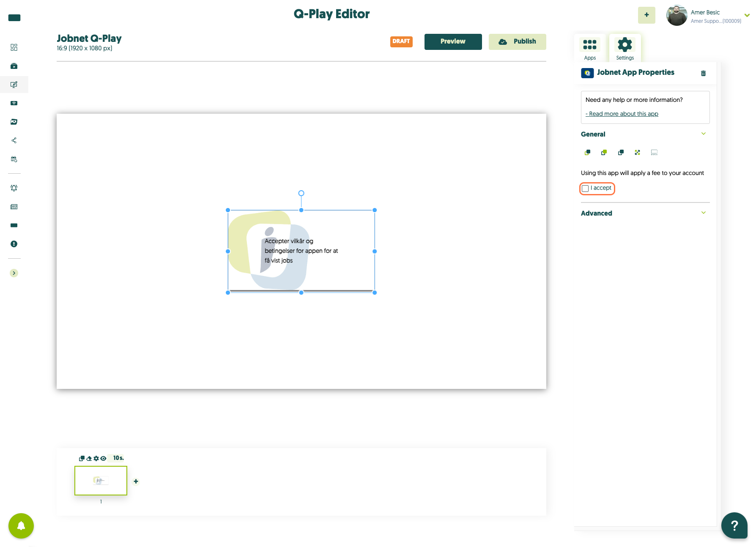756x547 pixels.
Task: Collapse the General section chevron
Action: [x=704, y=134]
